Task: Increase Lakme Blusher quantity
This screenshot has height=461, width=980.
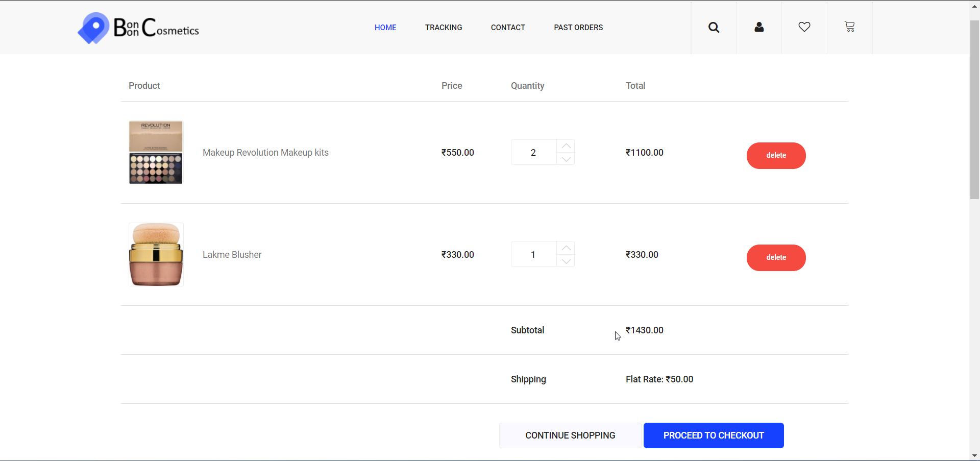Action: [566, 248]
